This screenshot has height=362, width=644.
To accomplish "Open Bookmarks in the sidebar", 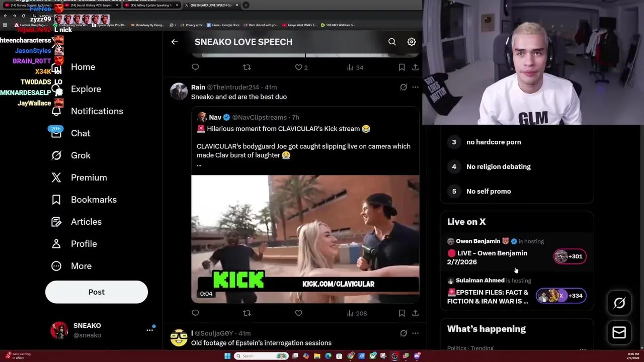I will [x=84, y=200].
